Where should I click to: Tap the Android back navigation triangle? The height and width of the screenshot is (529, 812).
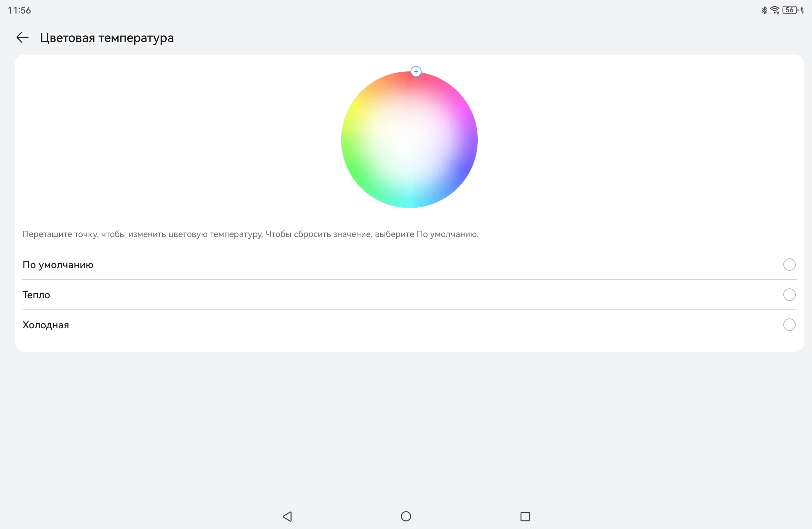287,516
